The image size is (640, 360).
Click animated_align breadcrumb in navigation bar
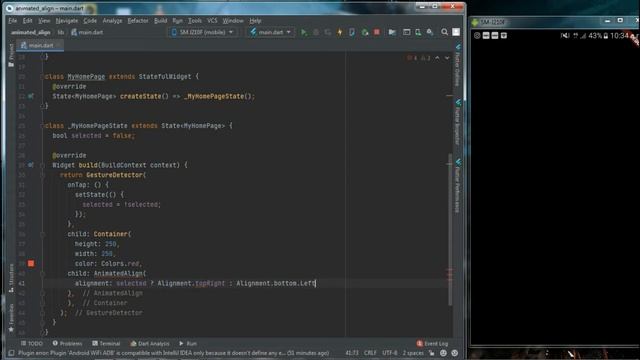click(x=31, y=32)
